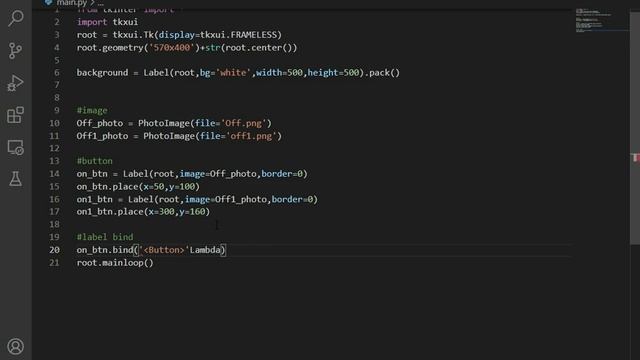
Task: Click the '570x400' string
Action: click(171, 48)
